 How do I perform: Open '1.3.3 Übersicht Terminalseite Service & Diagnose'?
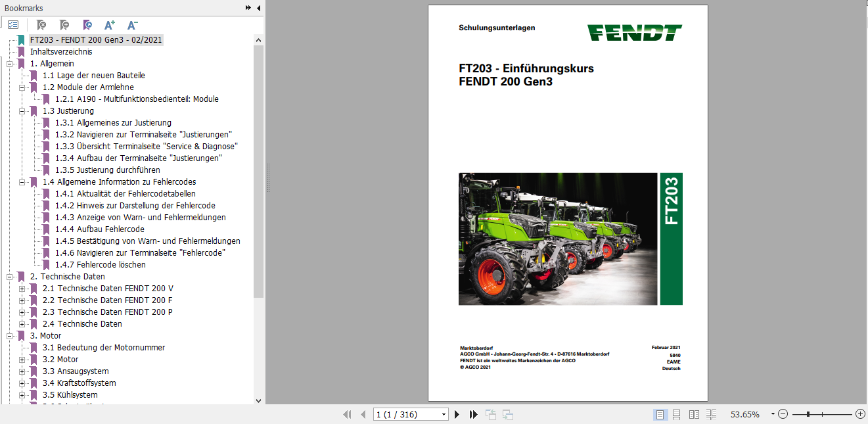click(x=146, y=147)
